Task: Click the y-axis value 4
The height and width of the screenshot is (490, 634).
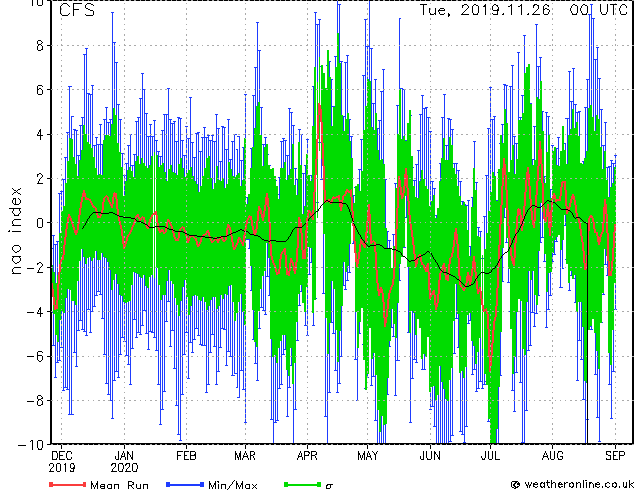Action: coord(40,134)
